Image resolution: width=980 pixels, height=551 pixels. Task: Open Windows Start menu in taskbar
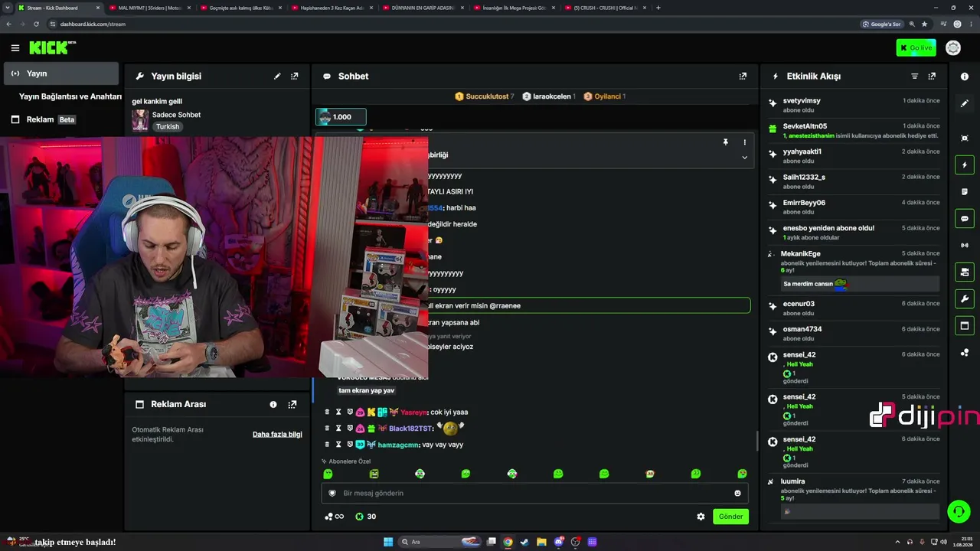point(388,542)
